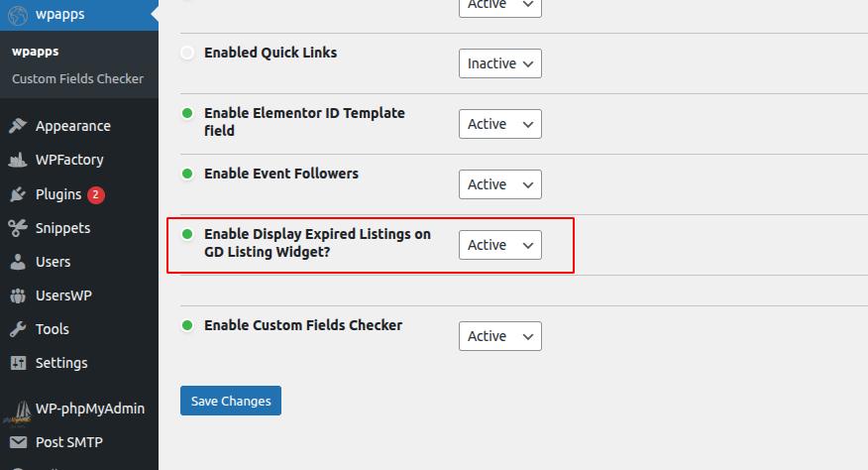868x470 pixels.
Task: Open the Enabled Quick Links Inactive dropdown
Action: (500, 63)
